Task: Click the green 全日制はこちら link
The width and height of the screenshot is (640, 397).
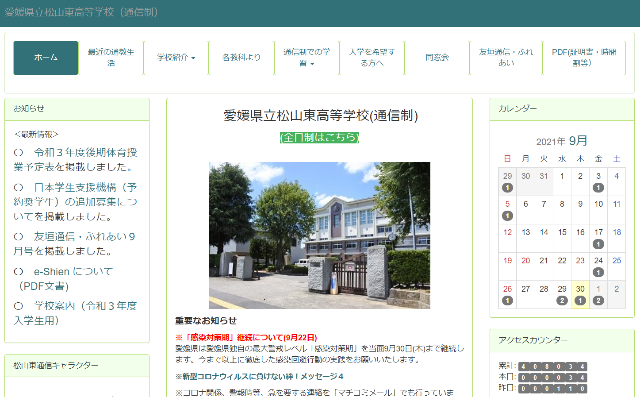Action: pos(319,138)
